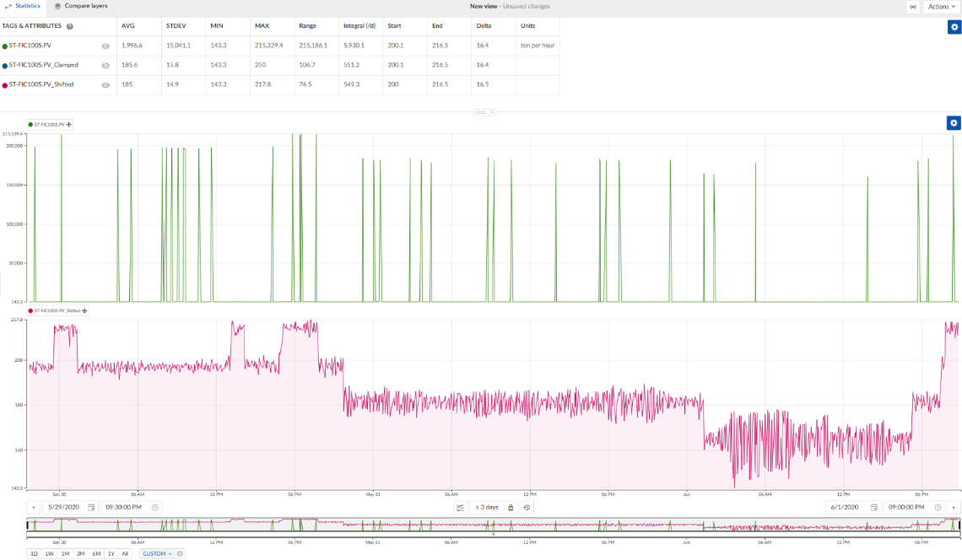Click the magenta color dot of ST-FIC1005.PV_Shifted

(x=5, y=85)
